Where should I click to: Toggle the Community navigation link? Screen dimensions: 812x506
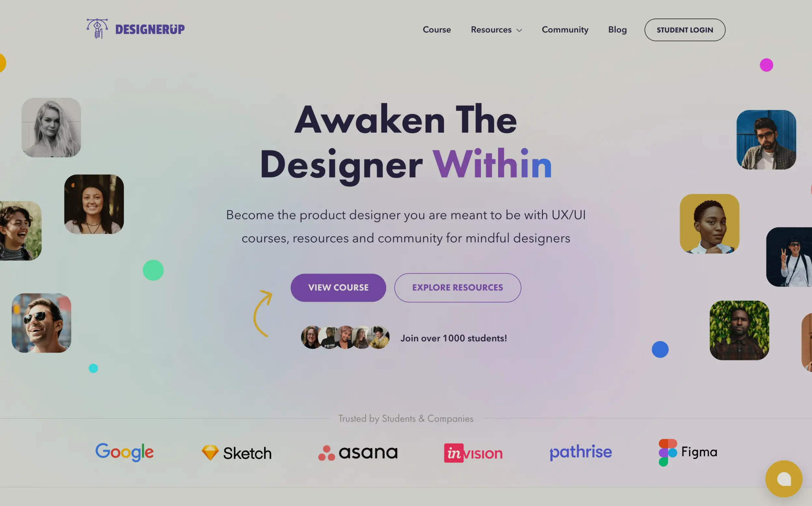click(x=565, y=30)
